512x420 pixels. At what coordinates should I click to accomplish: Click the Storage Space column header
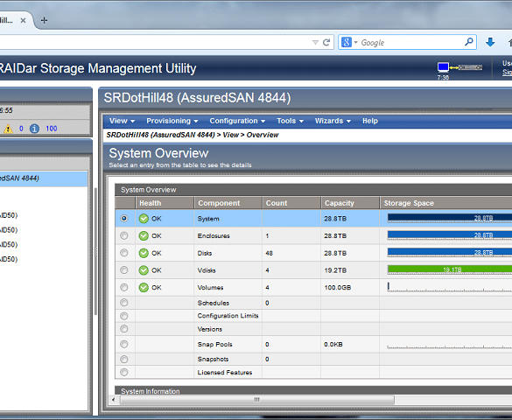pos(446,203)
